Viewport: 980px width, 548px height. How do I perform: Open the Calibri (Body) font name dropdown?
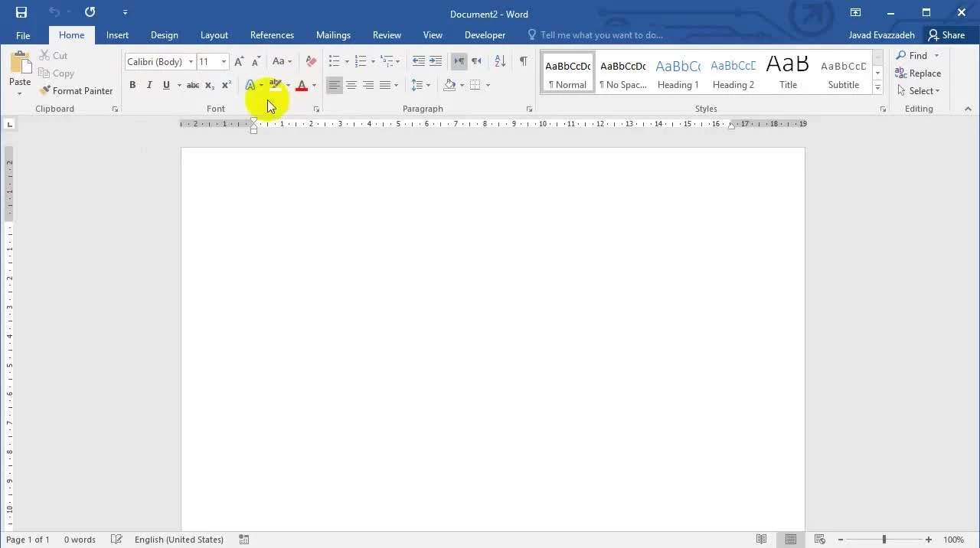[x=191, y=61]
